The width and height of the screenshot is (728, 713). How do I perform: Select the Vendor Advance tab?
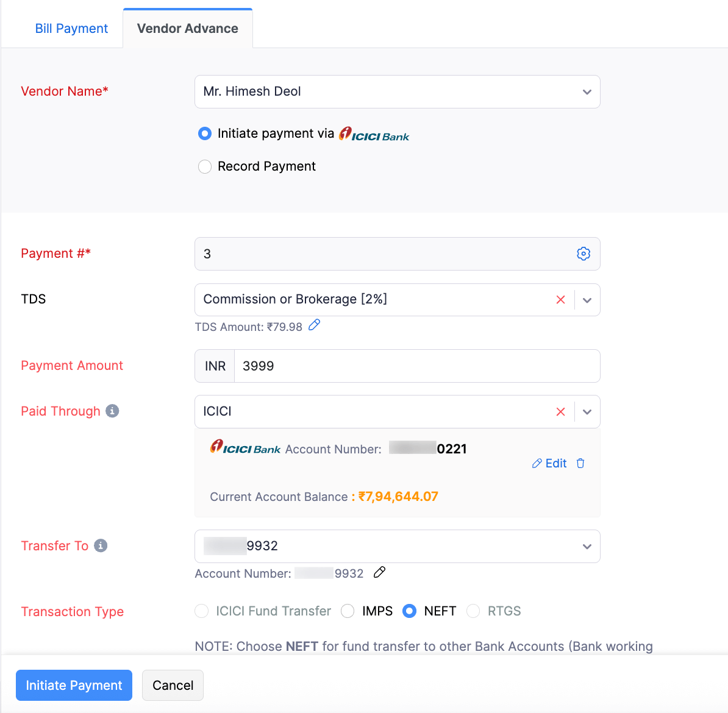[187, 29]
